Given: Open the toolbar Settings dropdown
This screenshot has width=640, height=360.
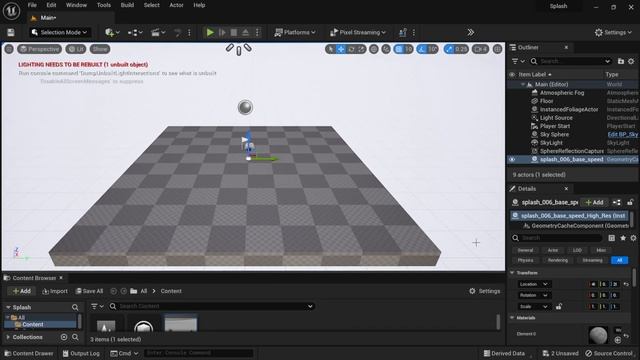Looking at the screenshot, I should point(613,32).
